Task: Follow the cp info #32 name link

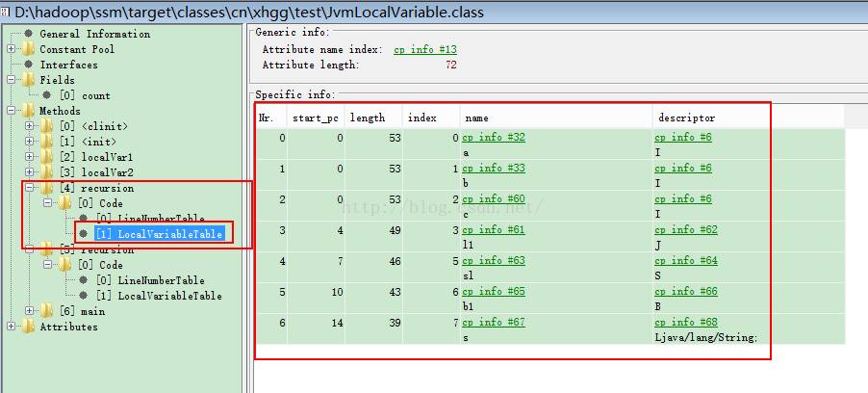Action: click(494, 137)
